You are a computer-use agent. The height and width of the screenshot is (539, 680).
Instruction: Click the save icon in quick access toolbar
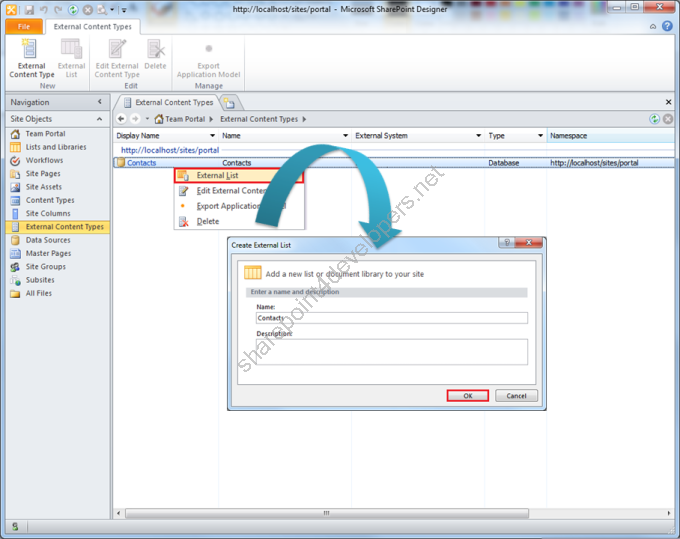tap(29, 10)
